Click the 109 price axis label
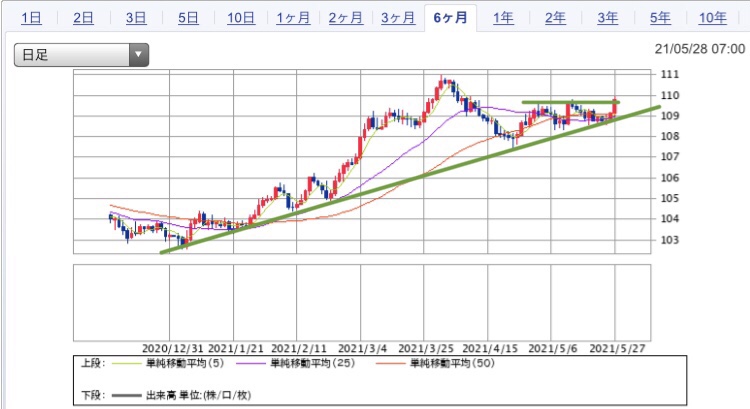Screen dimensions: 750x409 (670, 116)
